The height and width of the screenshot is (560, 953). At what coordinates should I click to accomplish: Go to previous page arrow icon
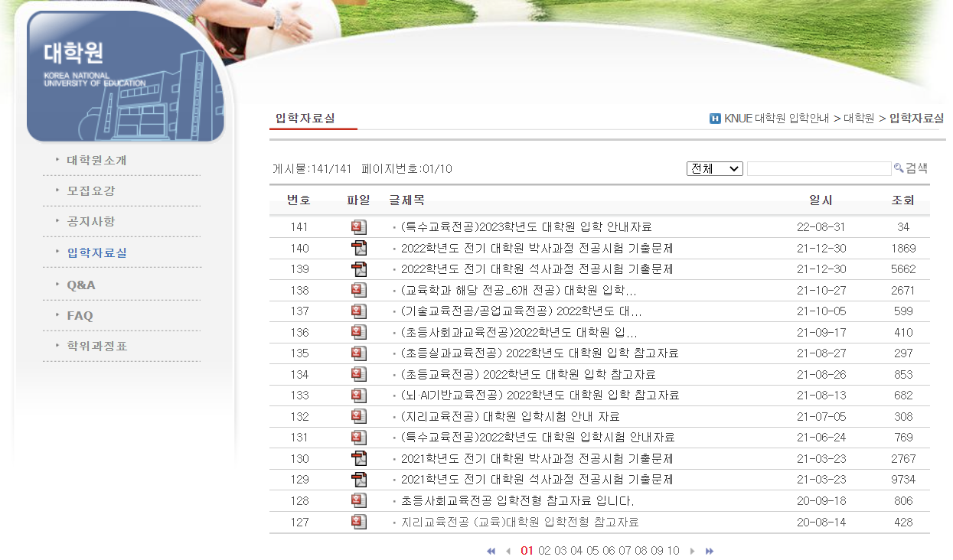508,551
